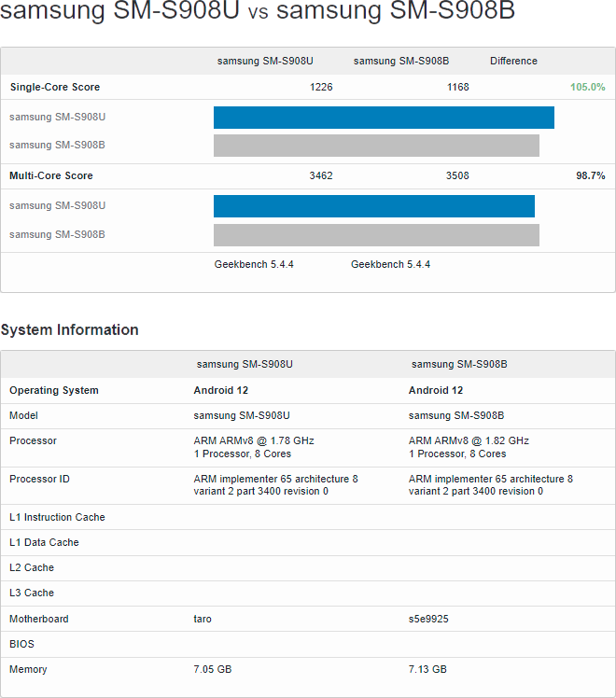616x698 pixels.
Task: Select the Multi-Core Score label
Action: coord(51,175)
